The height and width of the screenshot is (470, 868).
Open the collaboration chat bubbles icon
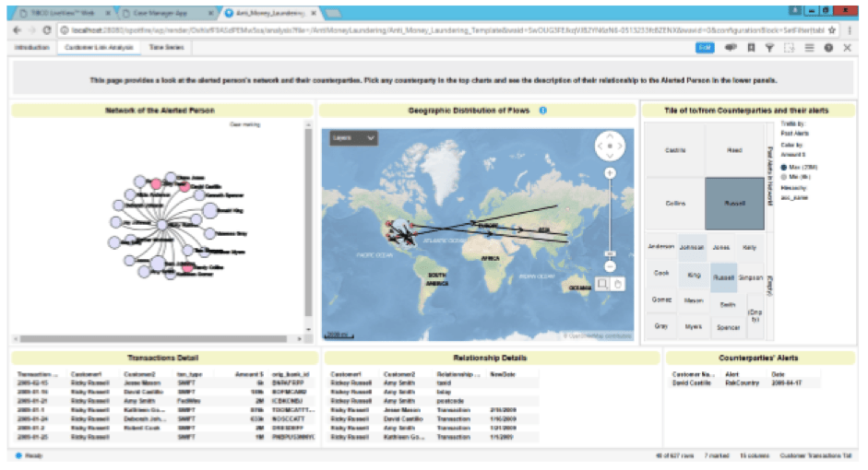click(731, 48)
